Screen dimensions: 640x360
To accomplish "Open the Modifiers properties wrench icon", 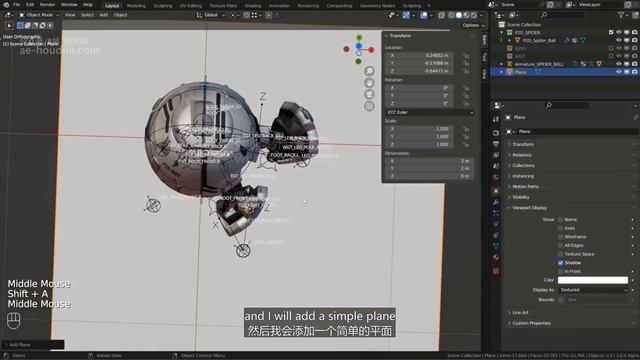I will [496, 202].
